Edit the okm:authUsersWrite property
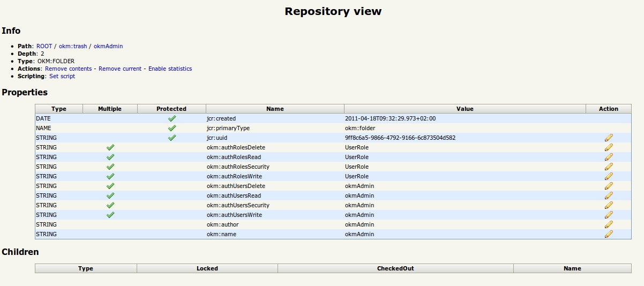This screenshot has height=286, width=644. 608,215
